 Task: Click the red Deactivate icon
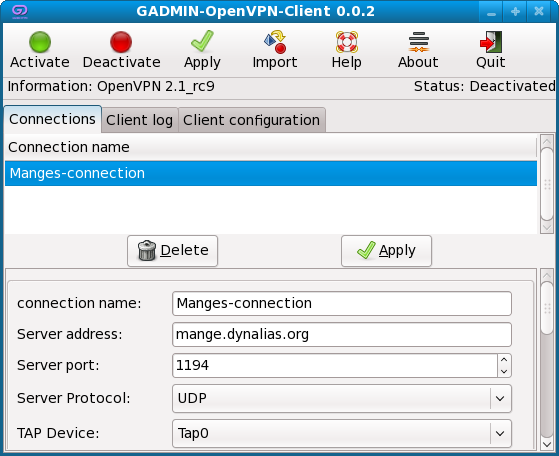pos(121,42)
